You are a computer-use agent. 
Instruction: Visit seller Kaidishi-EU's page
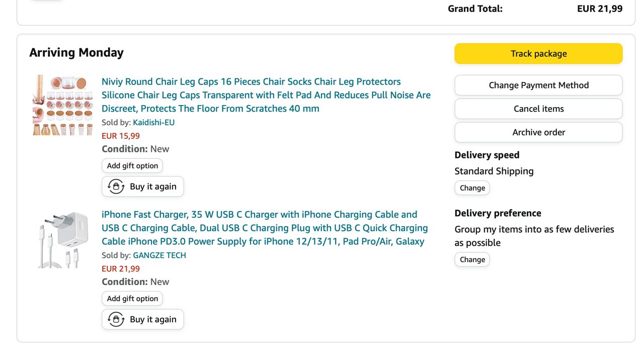point(153,122)
